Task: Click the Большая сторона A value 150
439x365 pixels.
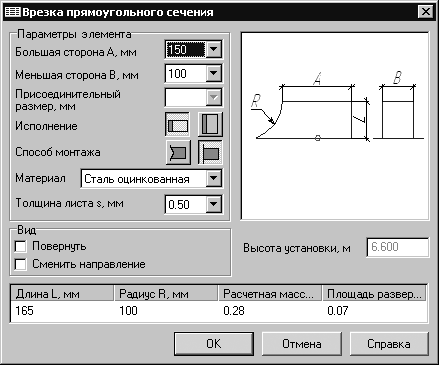Action: (186, 50)
